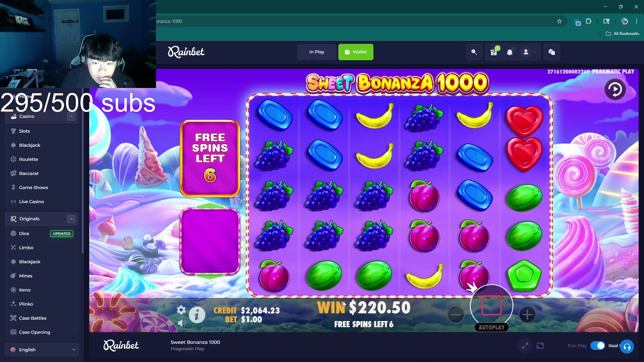Open the game info icon
The width and height of the screenshot is (644, 362).
pyautogui.click(x=197, y=315)
